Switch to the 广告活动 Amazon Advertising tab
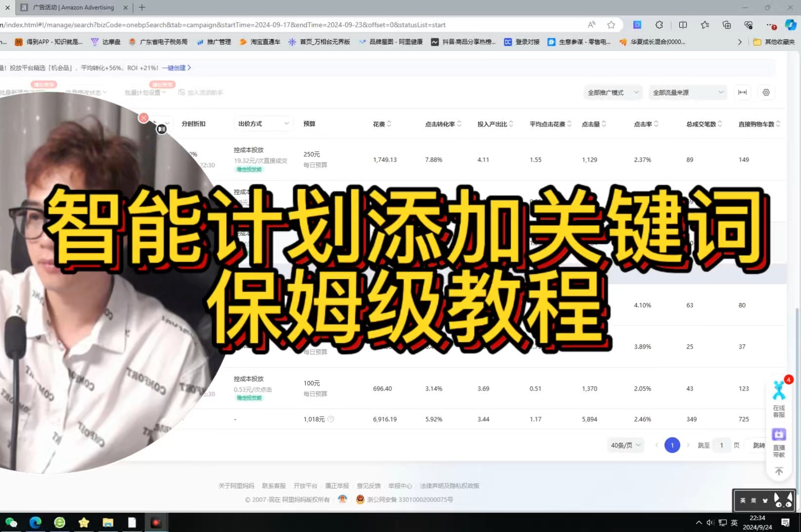 point(74,7)
